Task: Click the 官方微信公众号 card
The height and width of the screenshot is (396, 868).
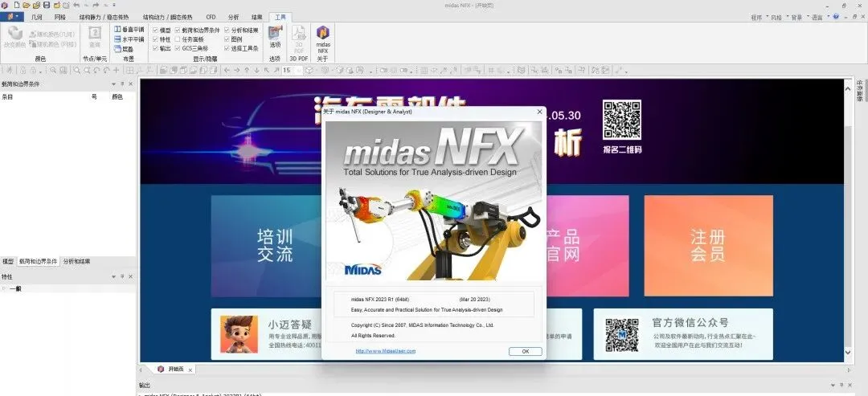Action: click(x=683, y=334)
